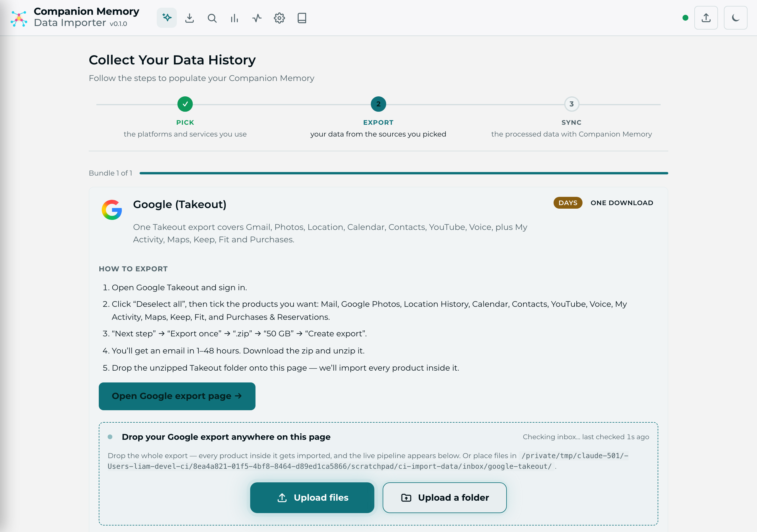Go to the completed Pick step circle
Screen dimensions: 757x532
click(185, 104)
